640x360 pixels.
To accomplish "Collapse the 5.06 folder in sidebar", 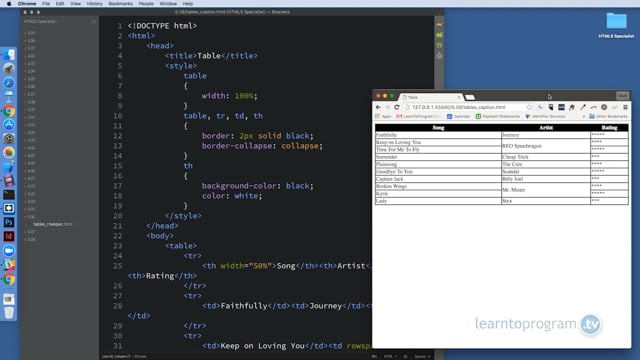I will click(x=30, y=217).
